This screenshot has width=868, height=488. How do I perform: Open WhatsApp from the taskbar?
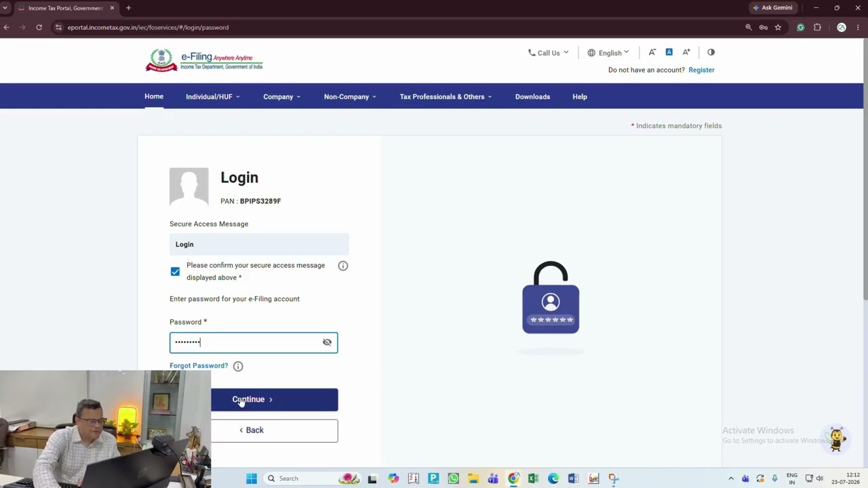[x=454, y=479]
